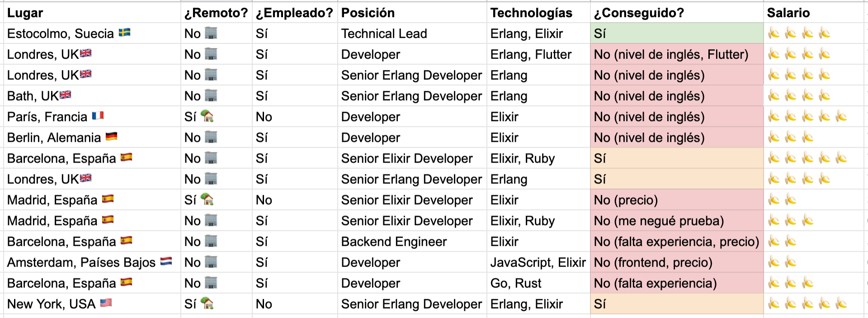Select the 'JavaScript, Elixir' technologies cell
Screen dimensions: 868x318
click(x=538, y=262)
